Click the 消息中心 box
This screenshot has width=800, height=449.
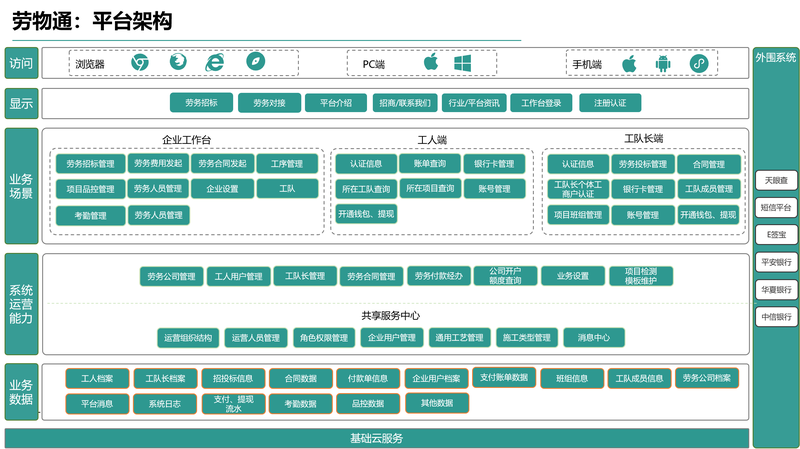point(594,337)
